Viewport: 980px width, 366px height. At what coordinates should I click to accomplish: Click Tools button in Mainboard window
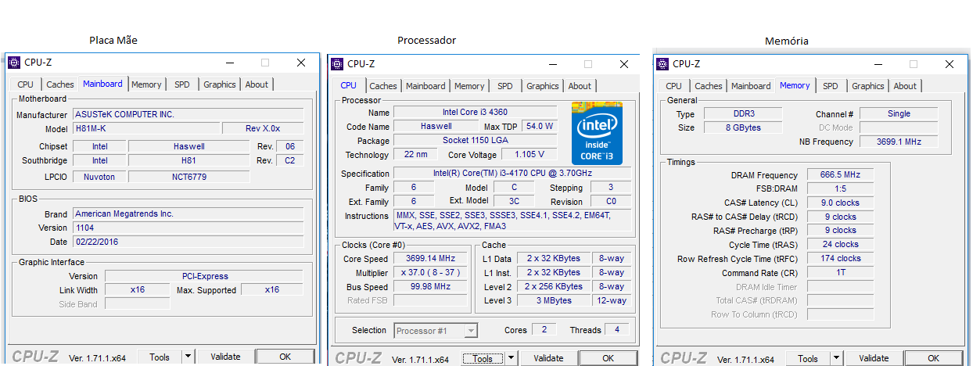[160, 357]
